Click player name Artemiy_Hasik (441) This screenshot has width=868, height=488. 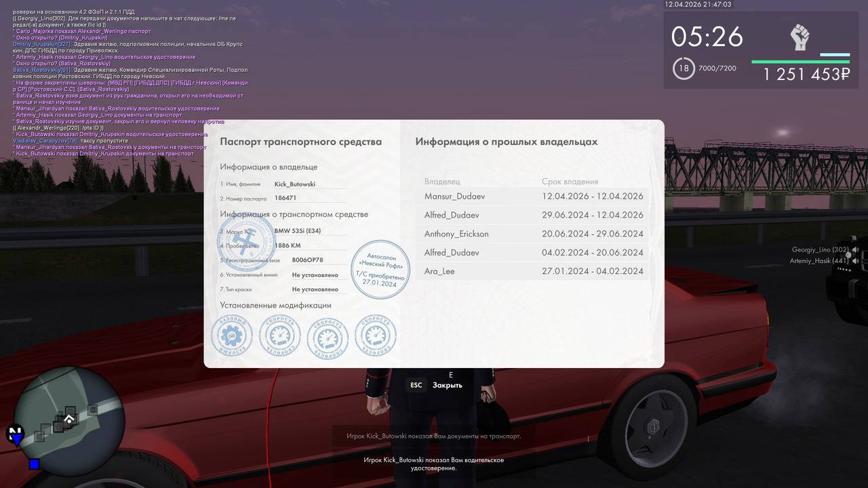click(819, 261)
